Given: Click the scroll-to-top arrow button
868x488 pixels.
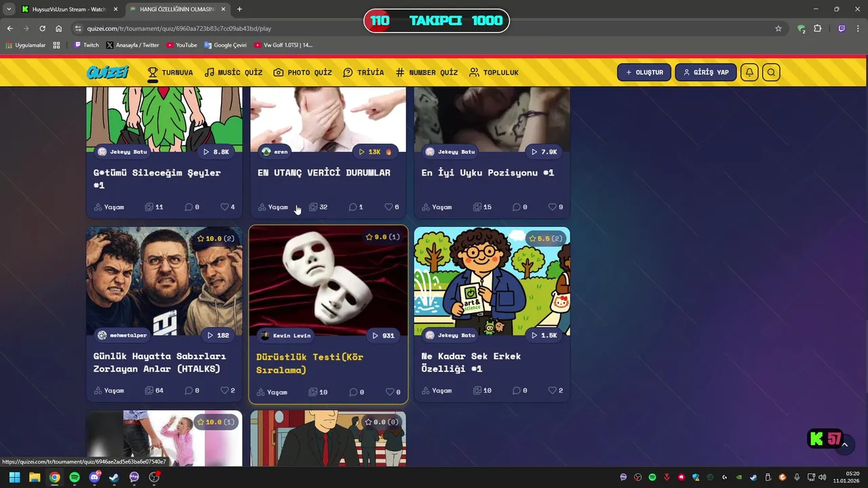Looking at the screenshot, I should pos(845,445).
